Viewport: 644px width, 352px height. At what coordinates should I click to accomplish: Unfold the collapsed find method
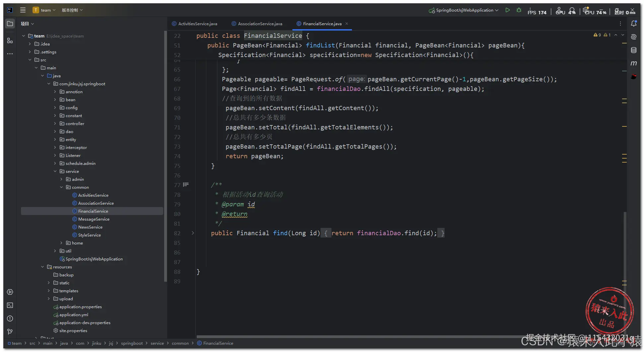193,233
